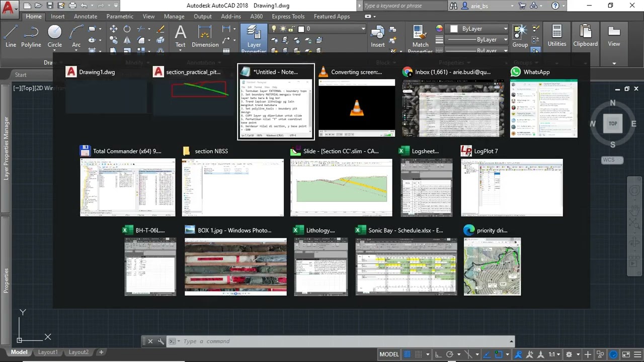This screenshot has width=644, height=362.
Task: Expand command line history arrow
Action: [512, 341]
